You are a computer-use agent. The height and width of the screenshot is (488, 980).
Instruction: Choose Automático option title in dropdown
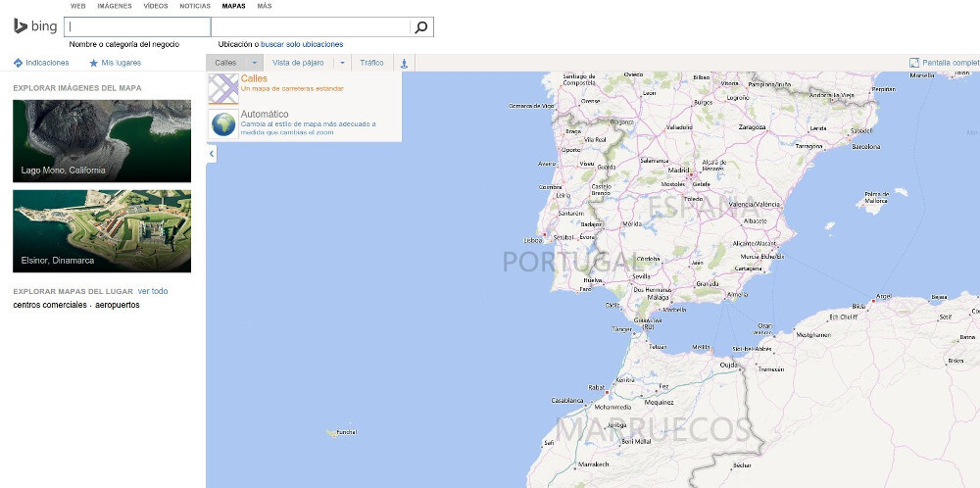coord(265,115)
